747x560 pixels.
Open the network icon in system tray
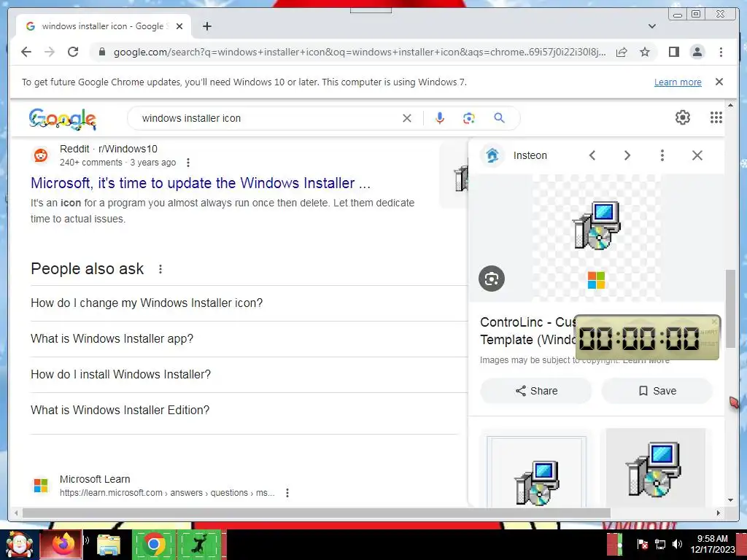point(659,544)
